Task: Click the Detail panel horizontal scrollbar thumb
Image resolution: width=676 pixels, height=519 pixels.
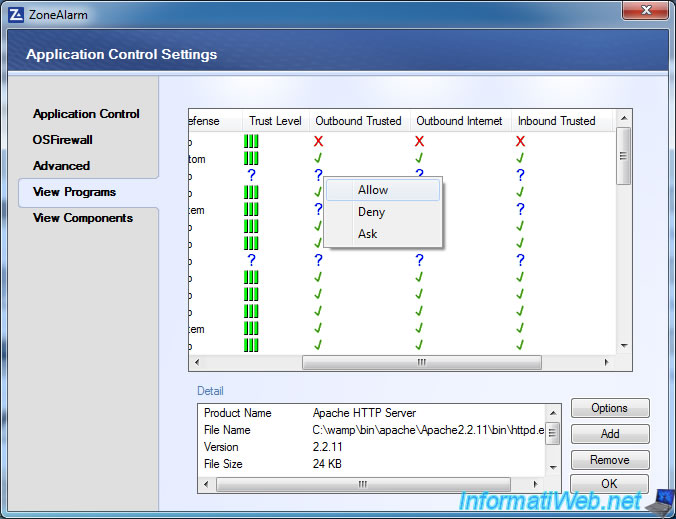Action: click(x=363, y=484)
